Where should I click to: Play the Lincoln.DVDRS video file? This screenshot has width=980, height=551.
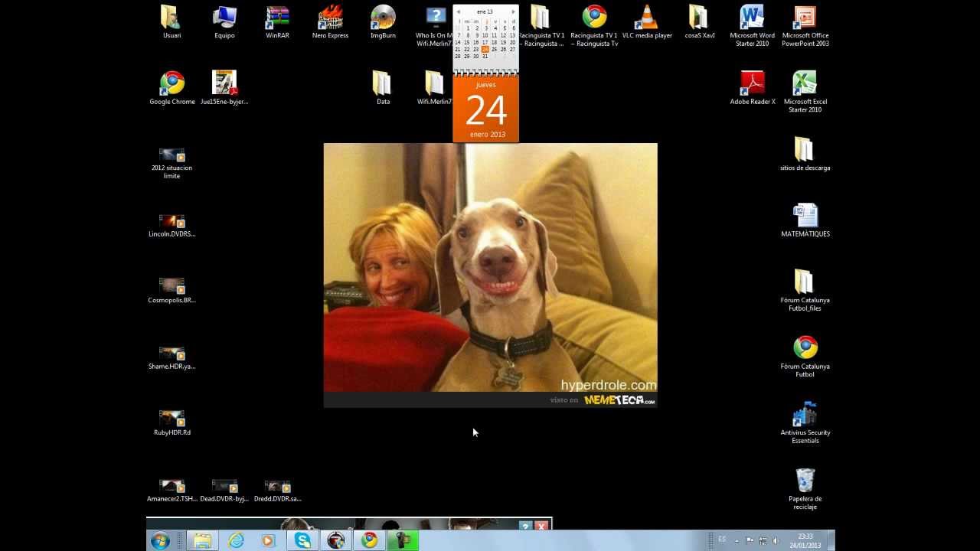point(171,225)
